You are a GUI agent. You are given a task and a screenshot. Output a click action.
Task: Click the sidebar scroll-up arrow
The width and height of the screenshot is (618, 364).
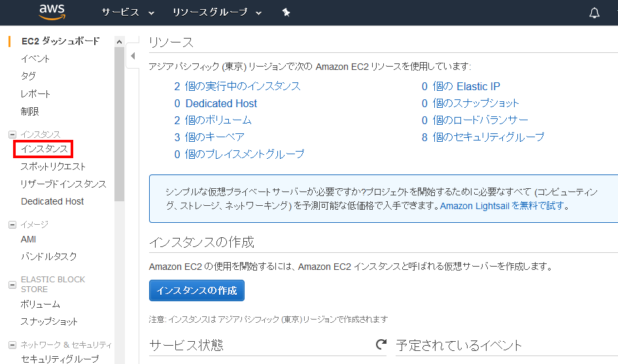pos(120,41)
